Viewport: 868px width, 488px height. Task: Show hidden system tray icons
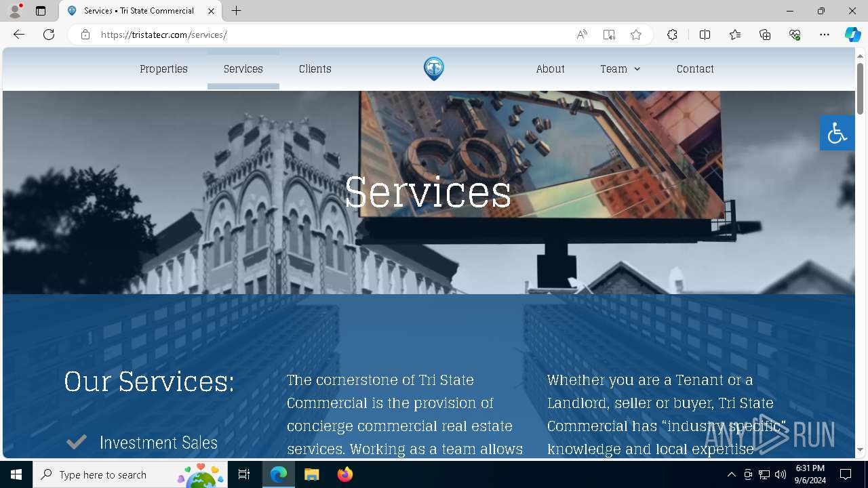[731, 474]
